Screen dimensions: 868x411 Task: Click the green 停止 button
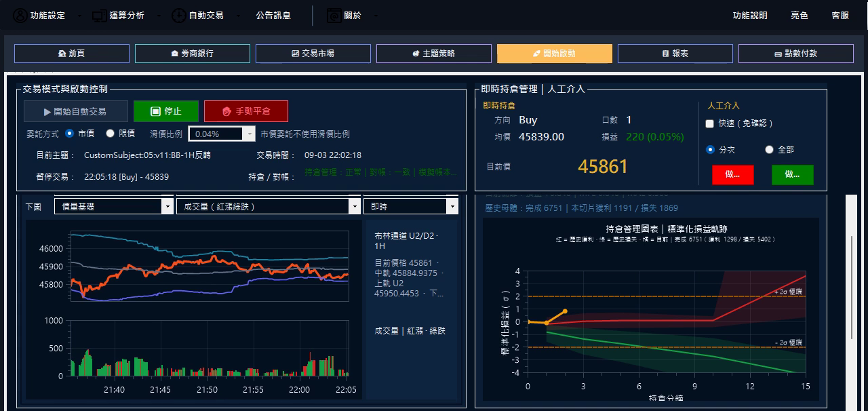166,111
